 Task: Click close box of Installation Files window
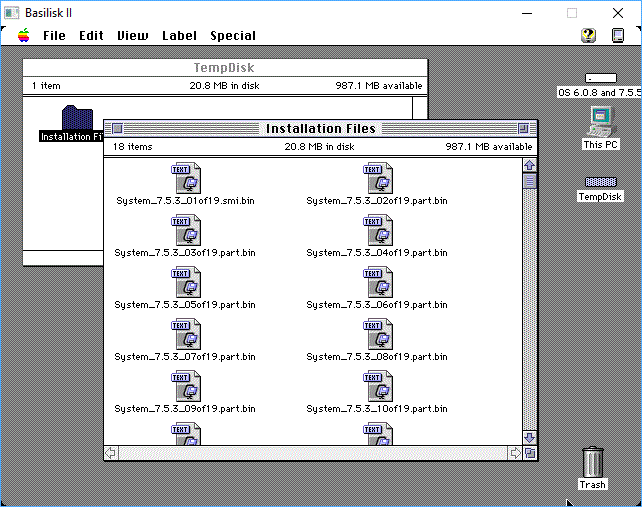(x=118, y=129)
